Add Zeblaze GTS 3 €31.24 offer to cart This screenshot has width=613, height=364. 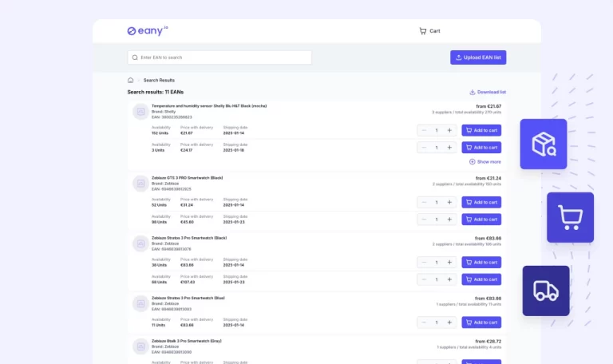coord(481,202)
